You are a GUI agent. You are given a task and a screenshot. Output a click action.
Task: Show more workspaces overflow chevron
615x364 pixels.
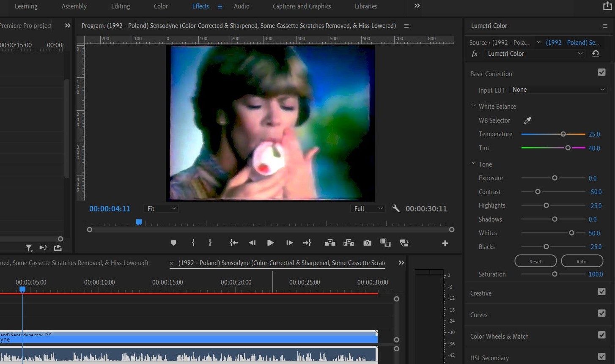click(x=417, y=6)
